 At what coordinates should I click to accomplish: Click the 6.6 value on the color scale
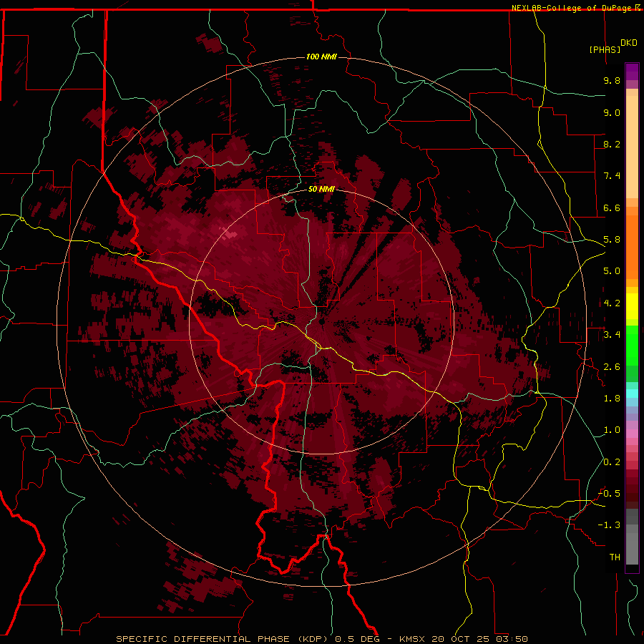coord(612,208)
